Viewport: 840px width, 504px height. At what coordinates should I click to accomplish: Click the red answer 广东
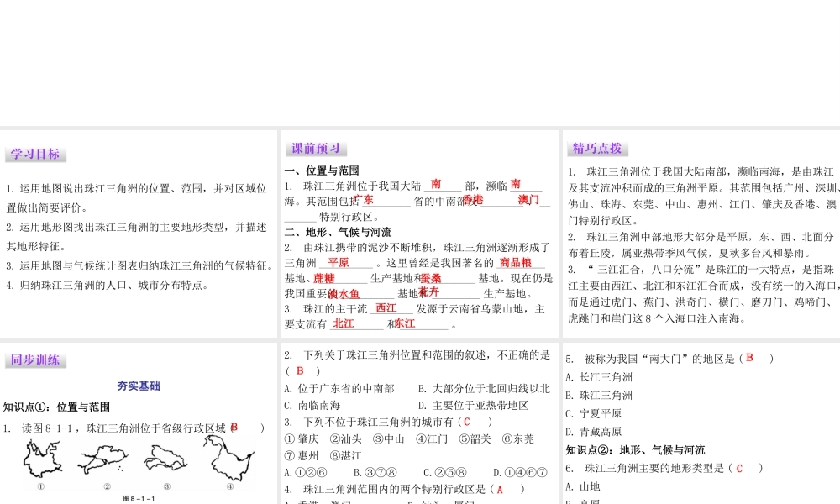tap(363, 200)
